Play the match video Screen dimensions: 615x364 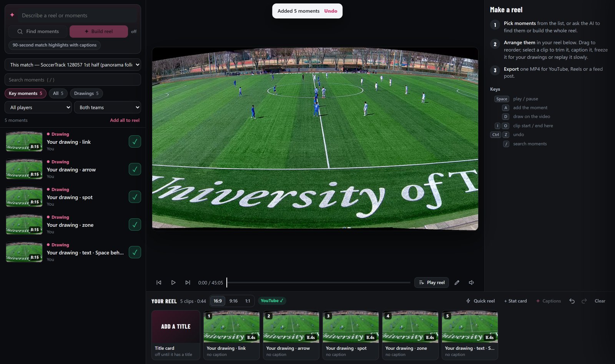point(173,283)
